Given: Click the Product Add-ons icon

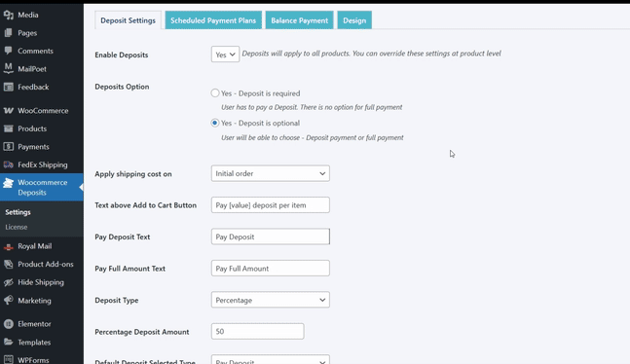Looking at the screenshot, I should pyautogui.click(x=9, y=264).
